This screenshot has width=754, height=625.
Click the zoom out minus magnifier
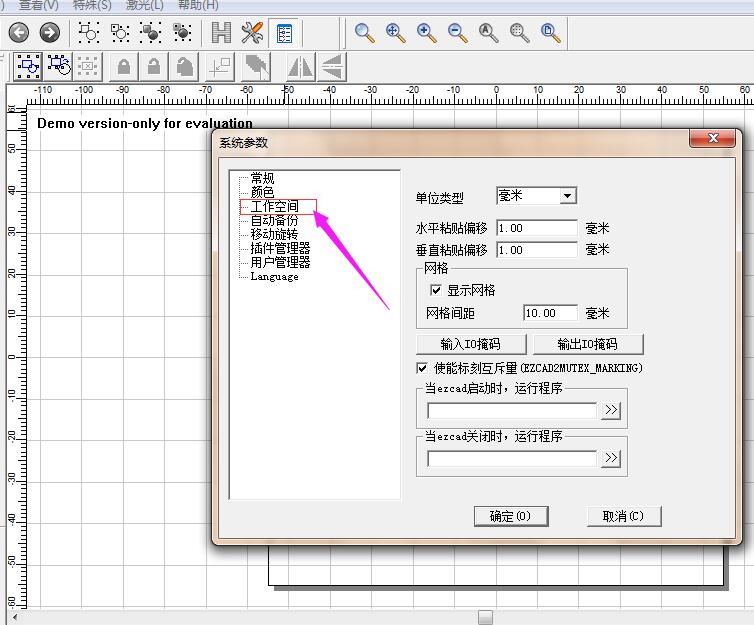point(458,33)
